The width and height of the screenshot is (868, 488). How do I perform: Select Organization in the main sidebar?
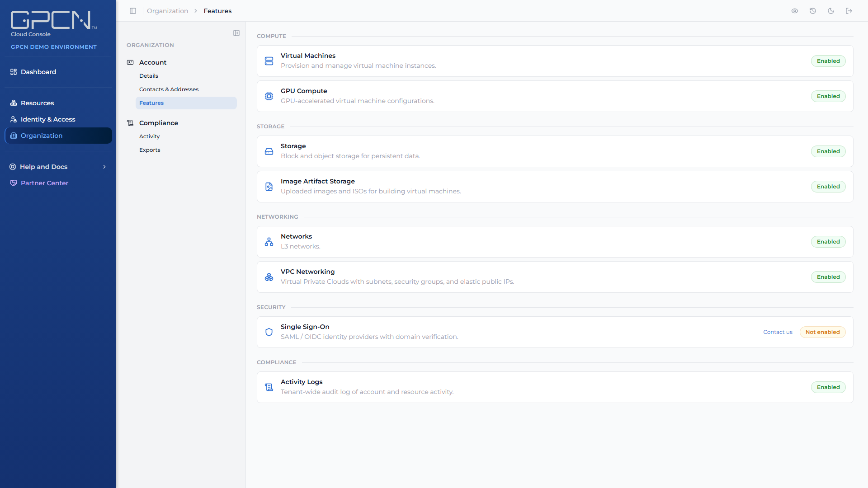point(58,136)
